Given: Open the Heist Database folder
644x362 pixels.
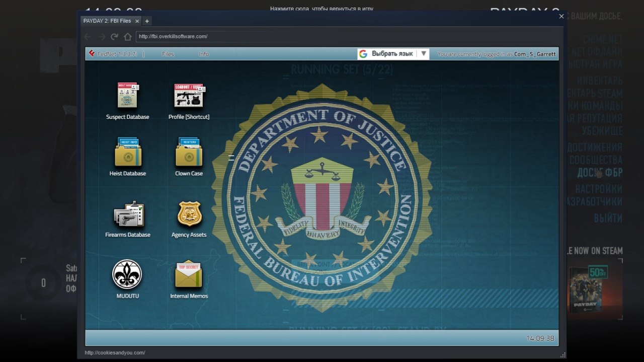Looking at the screenshot, I should (128, 152).
